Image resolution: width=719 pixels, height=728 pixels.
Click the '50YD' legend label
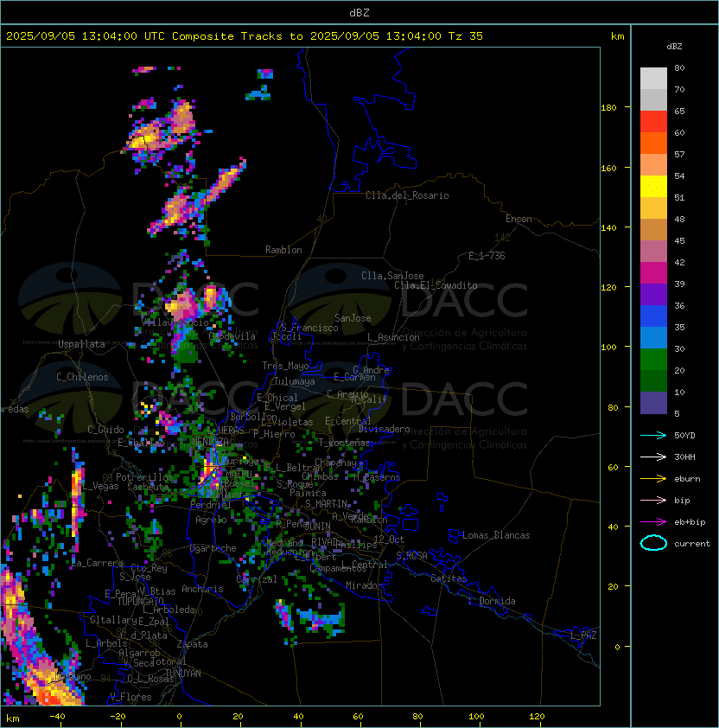coord(684,436)
